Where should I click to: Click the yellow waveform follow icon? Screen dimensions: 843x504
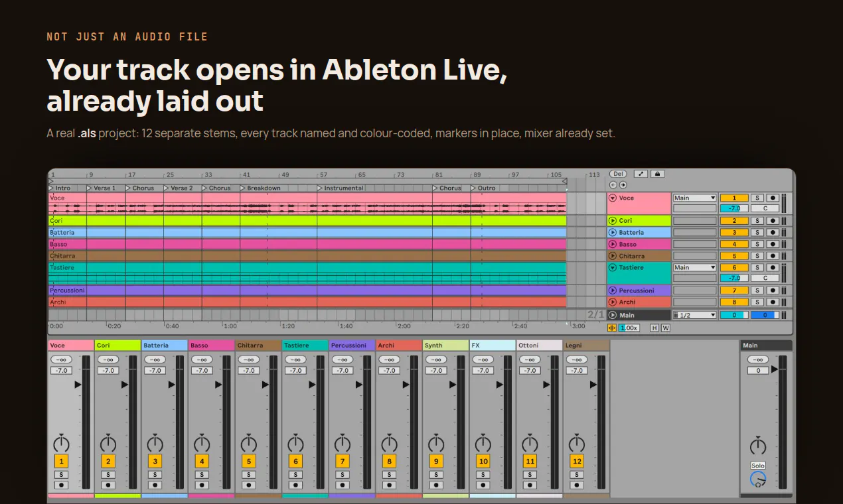pyautogui.click(x=612, y=328)
